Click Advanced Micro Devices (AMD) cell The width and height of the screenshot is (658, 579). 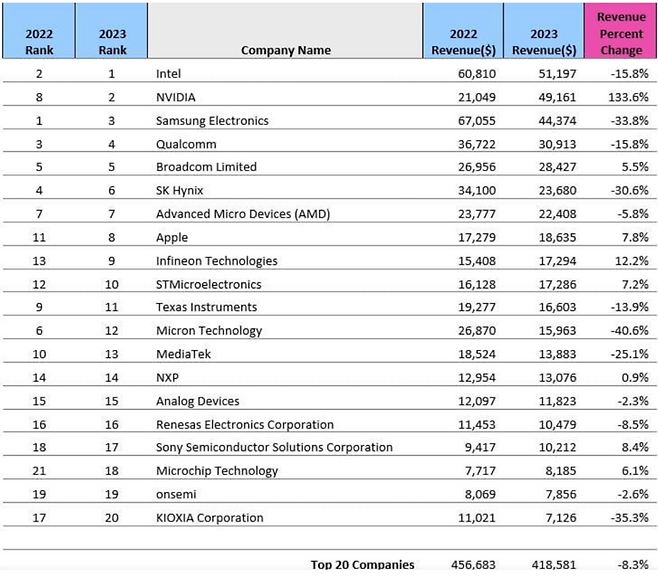243,214
